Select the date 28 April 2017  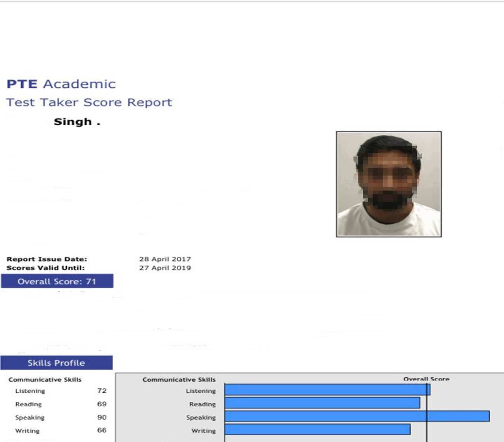coord(165,259)
